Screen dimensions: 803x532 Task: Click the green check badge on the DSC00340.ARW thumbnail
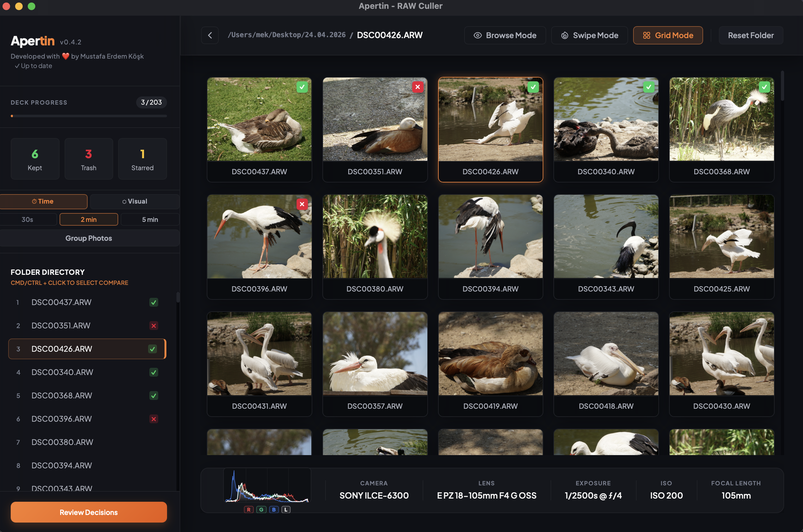(649, 87)
